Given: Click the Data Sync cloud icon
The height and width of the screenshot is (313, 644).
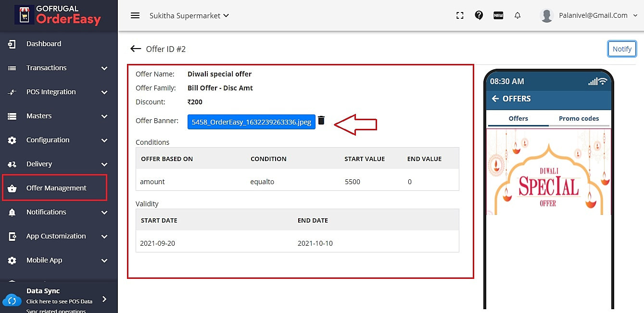Looking at the screenshot, I should [12, 300].
